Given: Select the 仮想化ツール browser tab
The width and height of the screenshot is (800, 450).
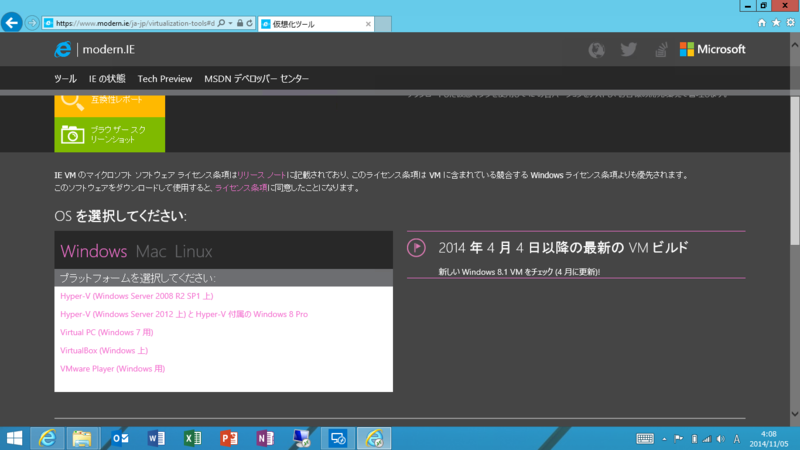Looking at the screenshot, I should coord(316,24).
